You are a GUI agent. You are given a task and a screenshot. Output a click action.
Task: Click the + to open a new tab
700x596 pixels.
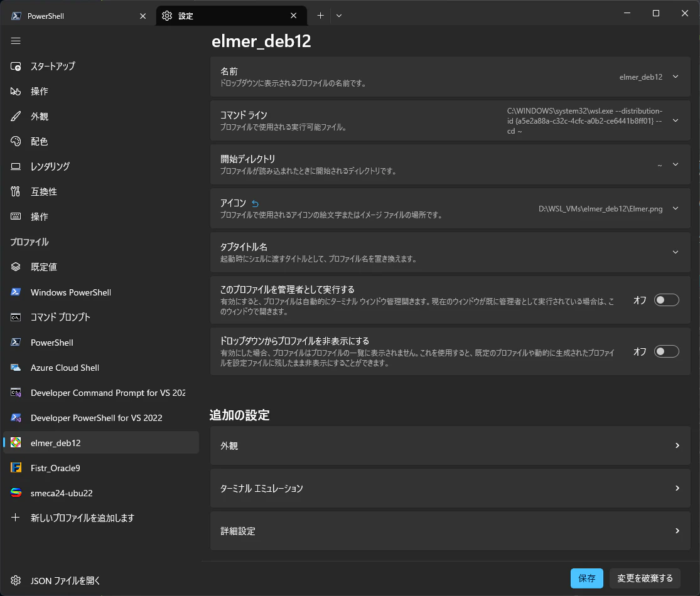320,15
